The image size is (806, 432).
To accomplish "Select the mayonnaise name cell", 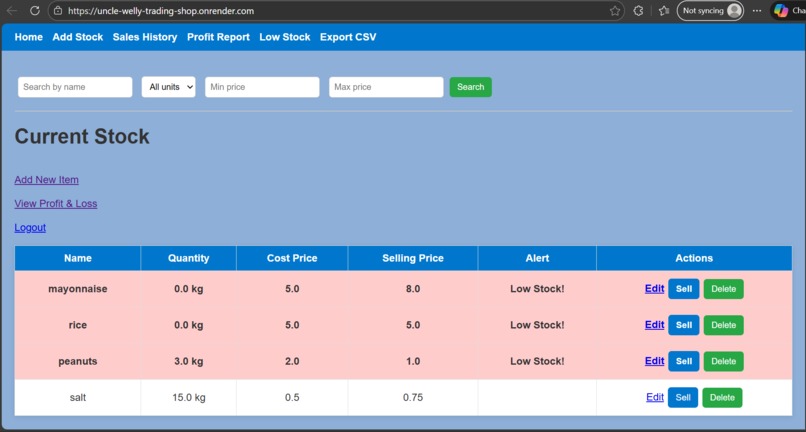I will (78, 289).
